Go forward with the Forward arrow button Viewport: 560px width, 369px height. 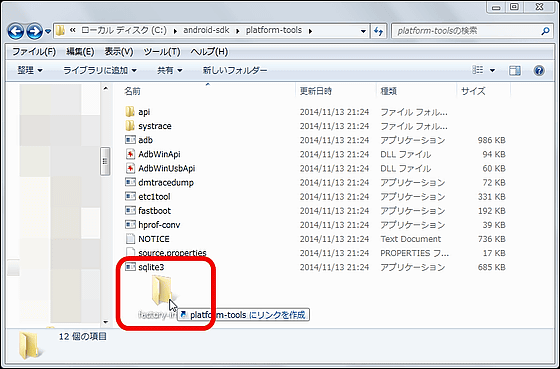tap(35, 31)
